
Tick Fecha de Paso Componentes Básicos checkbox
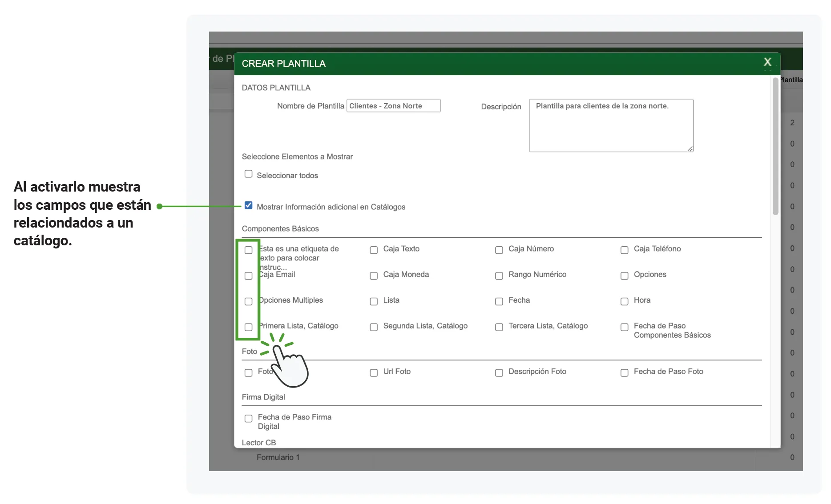coord(625,327)
